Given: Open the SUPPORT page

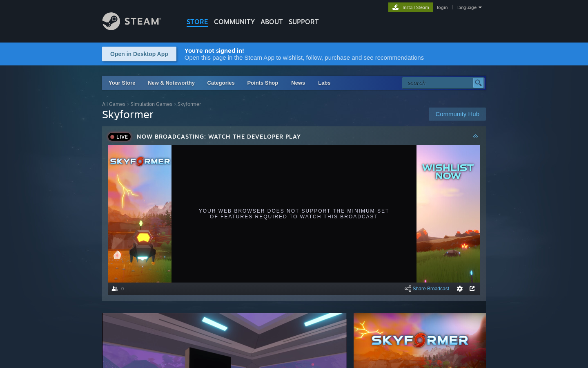Looking at the screenshot, I should tap(303, 22).
